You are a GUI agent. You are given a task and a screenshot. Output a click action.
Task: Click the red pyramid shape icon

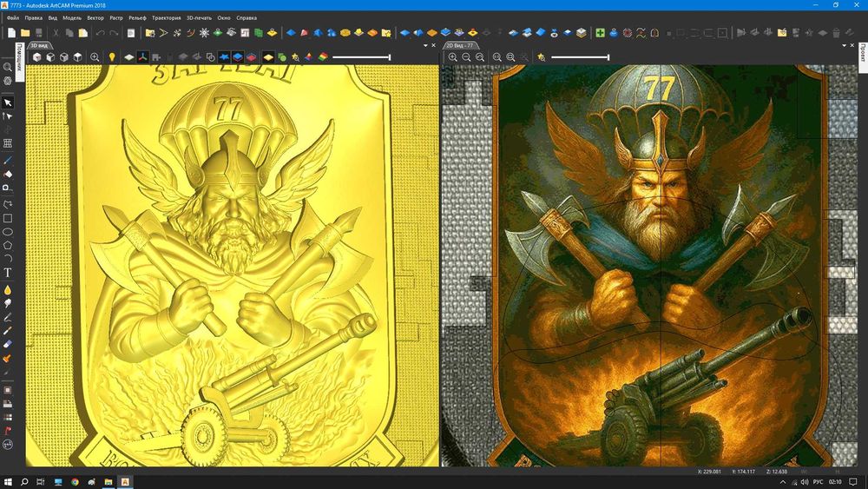click(305, 33)
